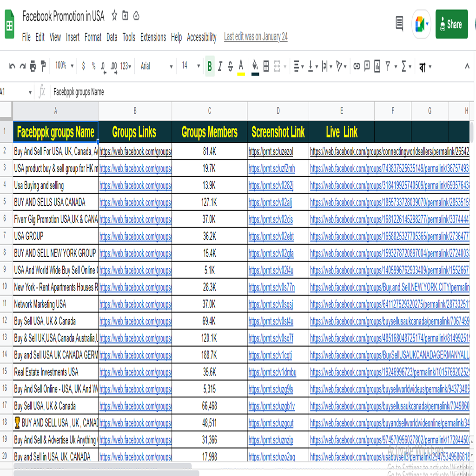Decrease decimal places
The image size is (476, 476).
[103, 67]
